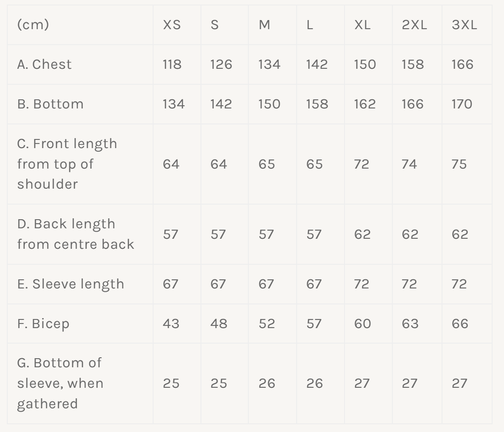504x432 pixels.
Task: Click the bicep value 66 for 3XL
Action: 460,324
